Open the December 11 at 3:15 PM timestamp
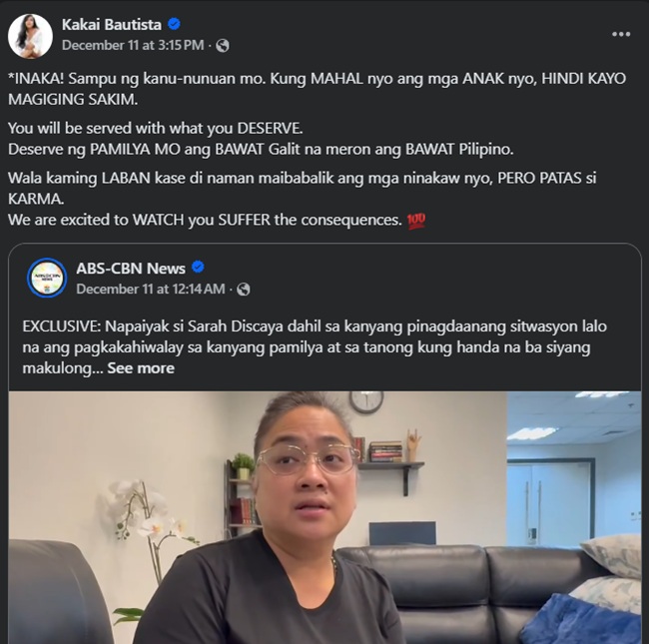This screenshot has width=649, height=644. coord(133,45)
